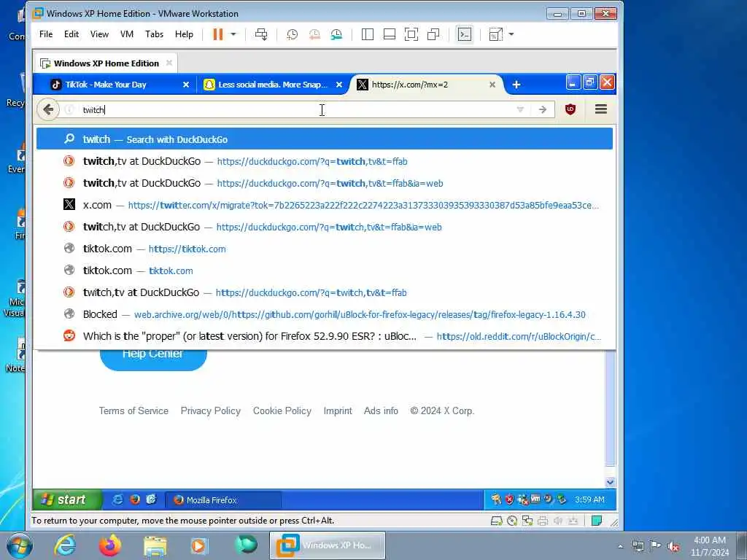747x560 pixels.
Task: Close the TikTok browser tab
Action: (x=186, y=85)
